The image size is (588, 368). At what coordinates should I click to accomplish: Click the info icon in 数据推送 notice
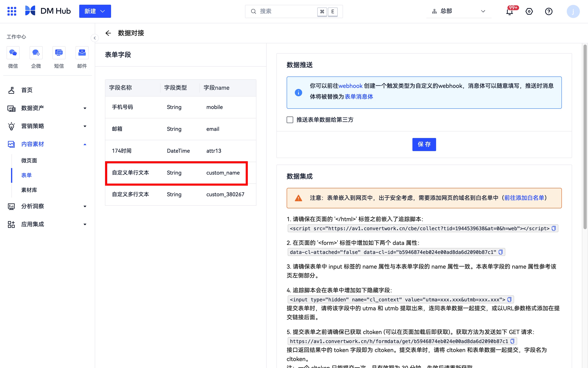tap(298, 92)
